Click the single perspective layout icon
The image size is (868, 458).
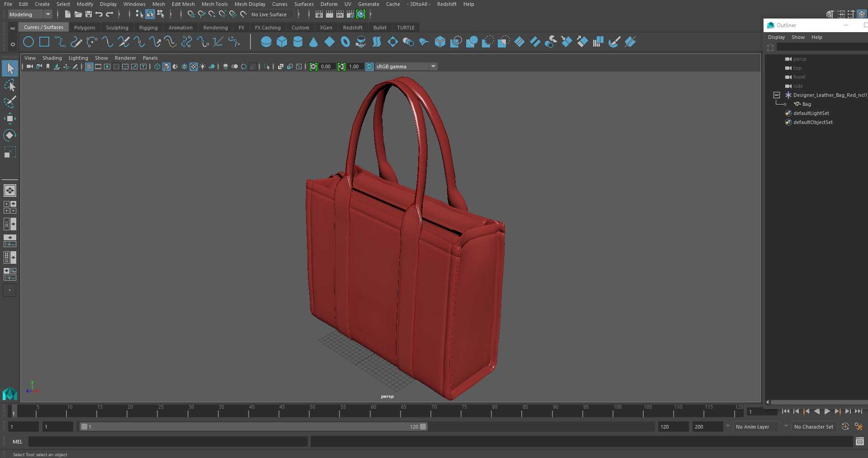tap(10, 191)
